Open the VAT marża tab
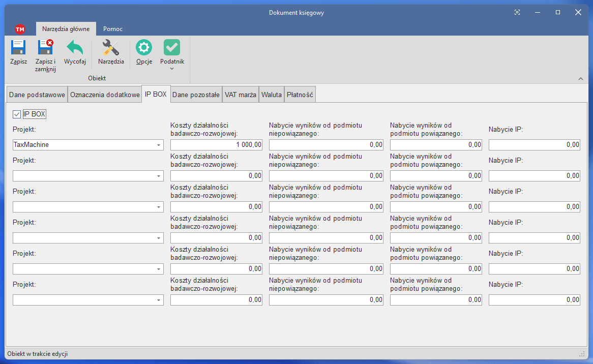This screenshot has width=593, height=364. 241,95
